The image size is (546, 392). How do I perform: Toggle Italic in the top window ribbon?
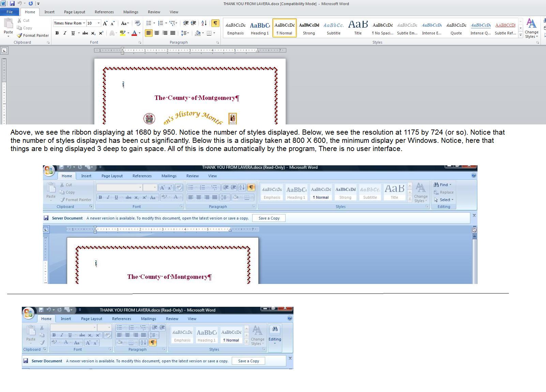coord(65,33)
